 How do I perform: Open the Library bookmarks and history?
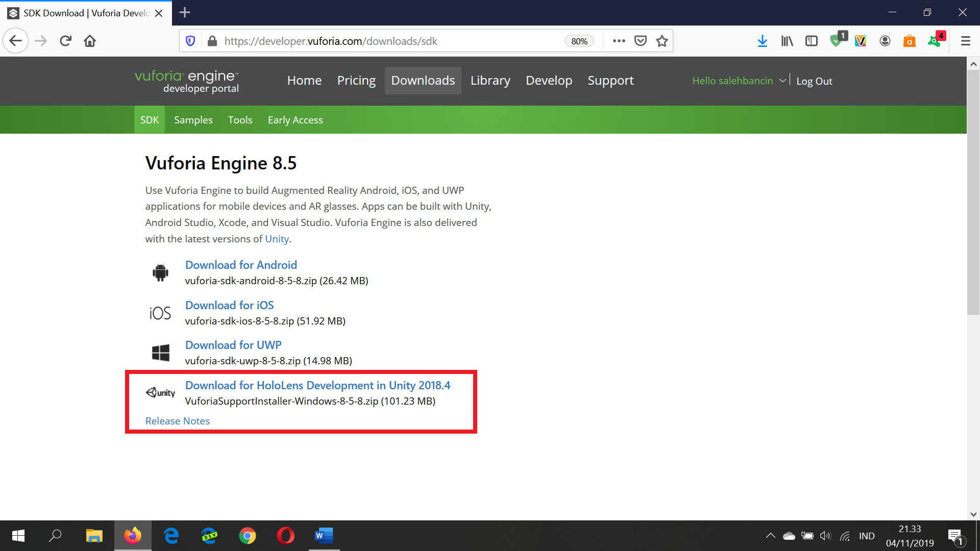pos(787,41)
